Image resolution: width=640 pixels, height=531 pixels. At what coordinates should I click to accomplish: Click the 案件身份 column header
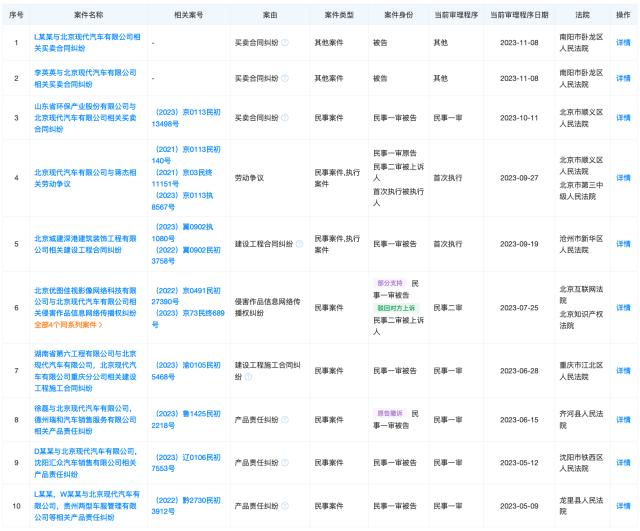pyautogui.click(x=398, y=15)
